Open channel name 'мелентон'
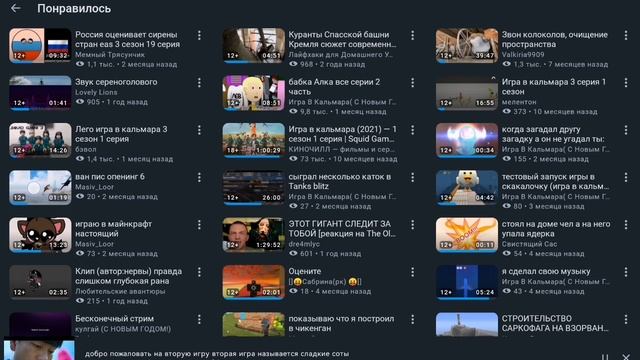Image resolution: width=640 pixels, height=360 pixels. pos(519,102)
